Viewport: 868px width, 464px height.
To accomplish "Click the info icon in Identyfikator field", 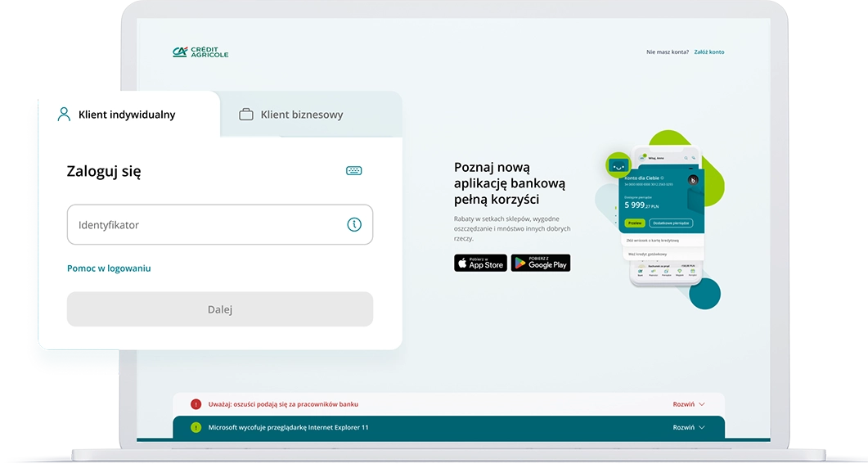I will [x=354, y=224].
